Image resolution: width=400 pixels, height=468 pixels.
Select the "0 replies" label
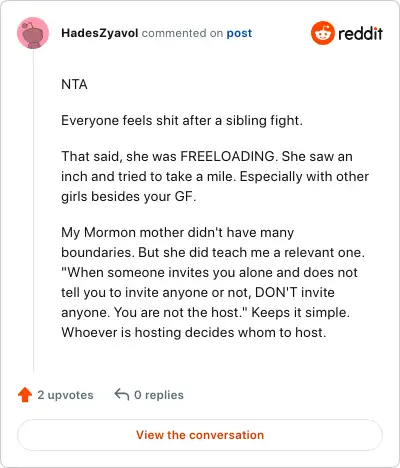coord(159,395)
